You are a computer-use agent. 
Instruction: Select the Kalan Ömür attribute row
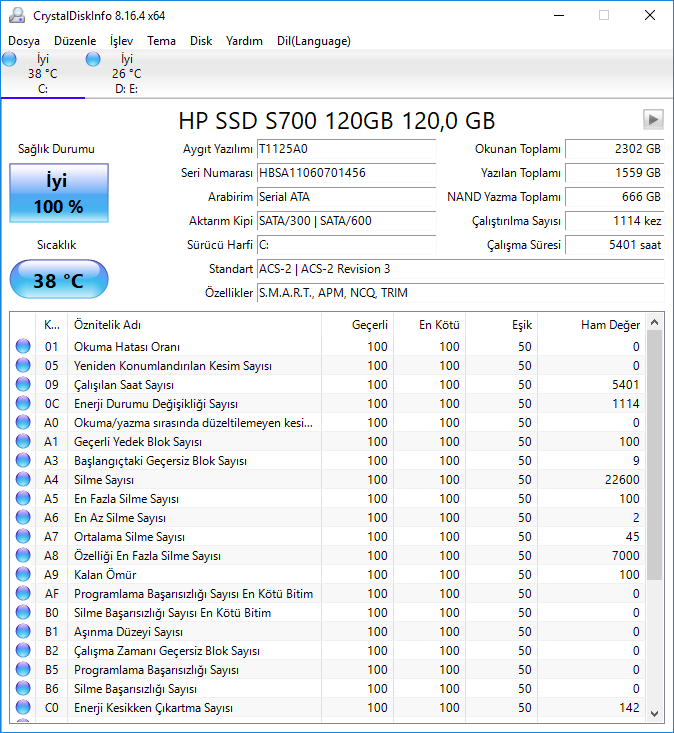pos(328,574)
